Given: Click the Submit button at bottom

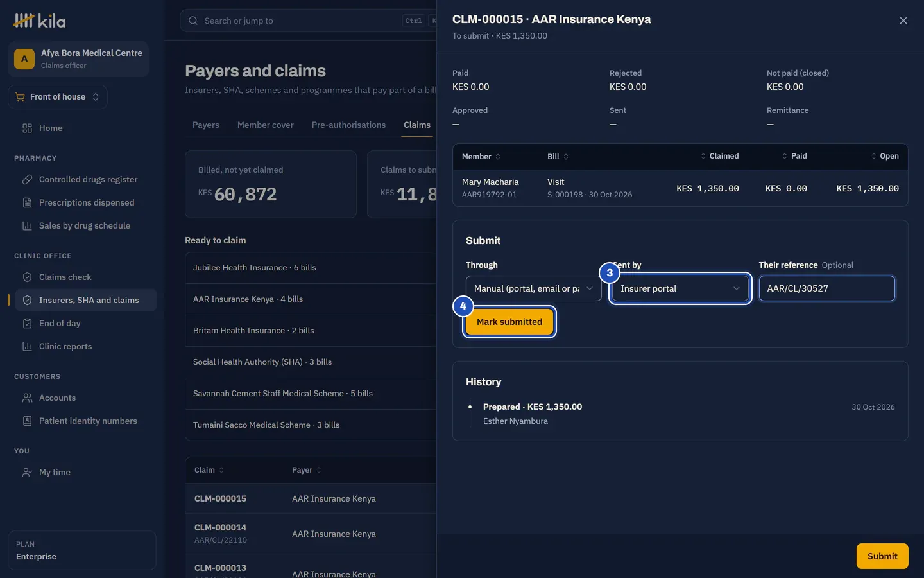Looking at the screenshot, I should [882, 556].
